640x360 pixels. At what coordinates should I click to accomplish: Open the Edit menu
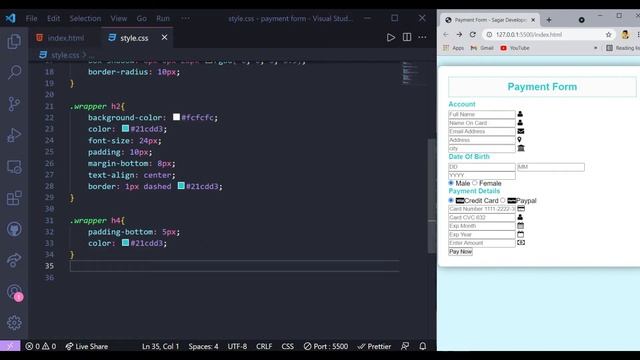pyautogui.click(x=53, y=18)
